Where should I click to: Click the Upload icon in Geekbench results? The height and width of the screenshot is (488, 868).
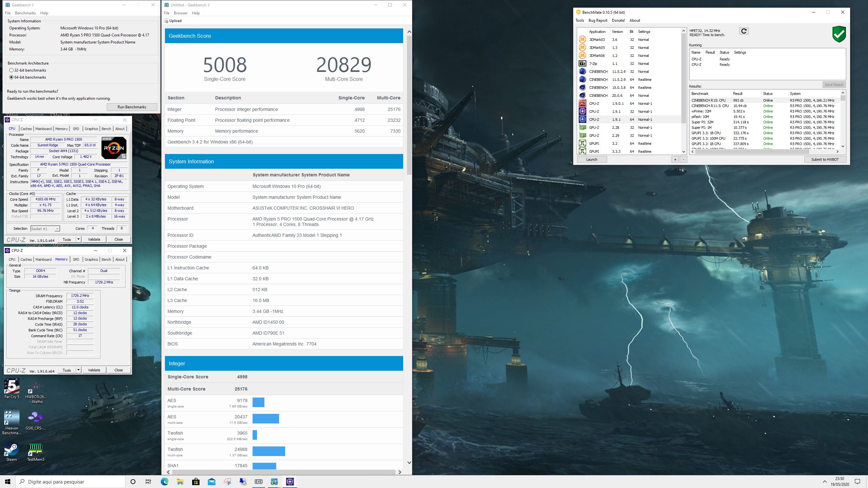(x=166, y=21)
